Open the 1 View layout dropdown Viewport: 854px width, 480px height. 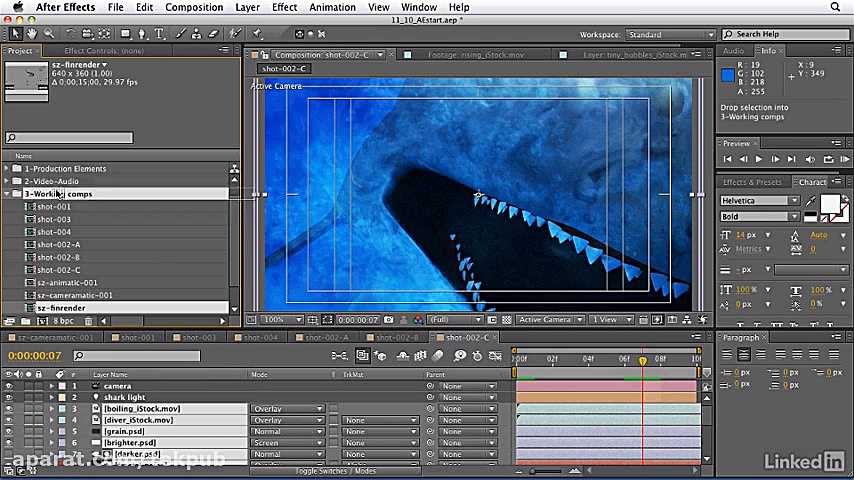611,320
